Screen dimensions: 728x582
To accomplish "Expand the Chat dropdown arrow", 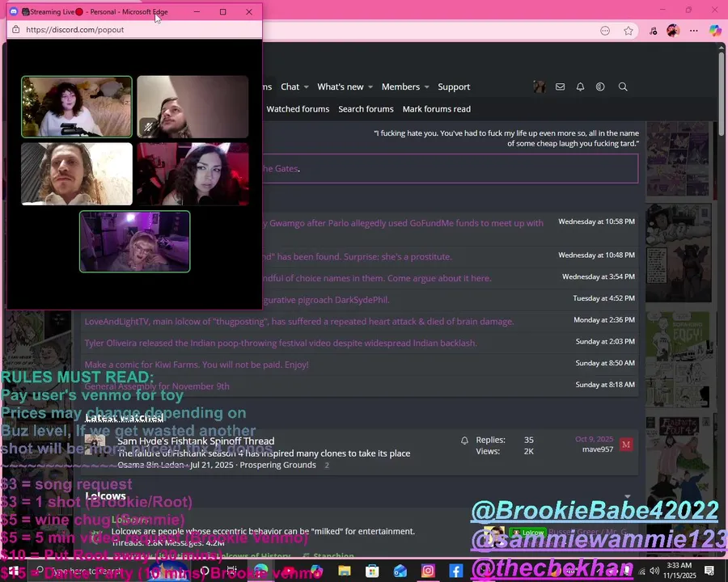I will 306,87.
